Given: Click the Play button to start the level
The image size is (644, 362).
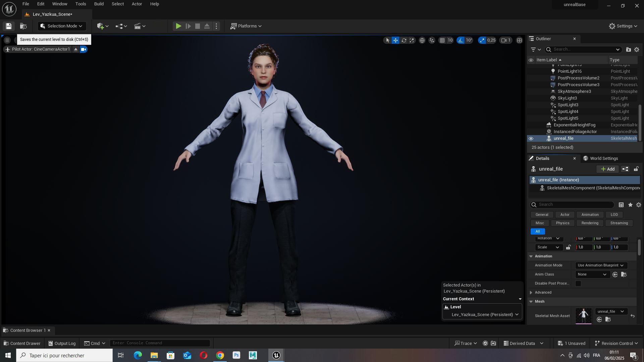Looking at the screenshot, I should coord(178,26).
